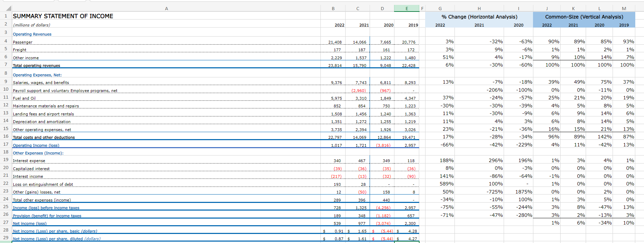The image size is (644, 243).
Task: Select row 1 header
Action: tap(6, 16)
